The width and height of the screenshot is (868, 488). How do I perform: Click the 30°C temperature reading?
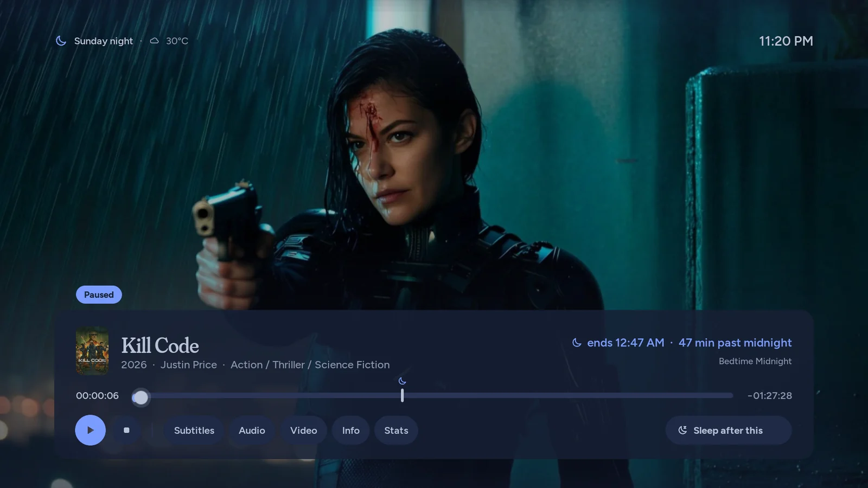pyautogui.click(x=177, y=41)
